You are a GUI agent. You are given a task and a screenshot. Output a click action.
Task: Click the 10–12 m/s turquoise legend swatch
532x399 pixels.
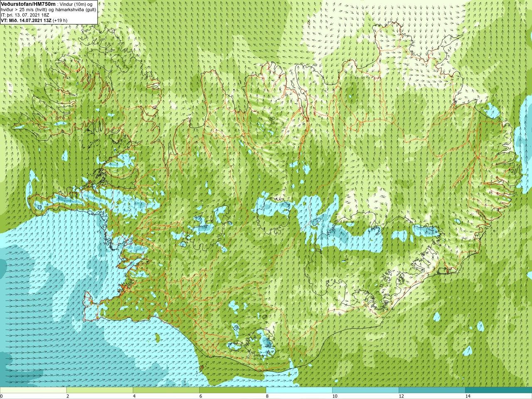(366, 390)
